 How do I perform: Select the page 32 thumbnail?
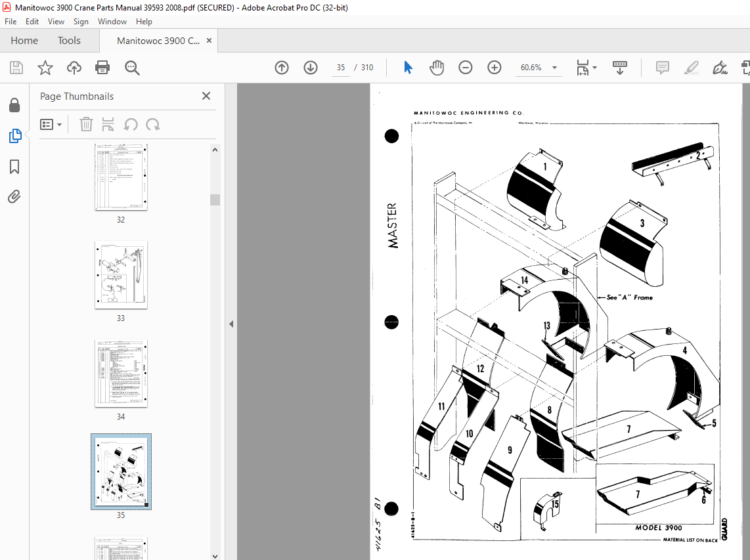pyautogui.click(x=121, y=177)
